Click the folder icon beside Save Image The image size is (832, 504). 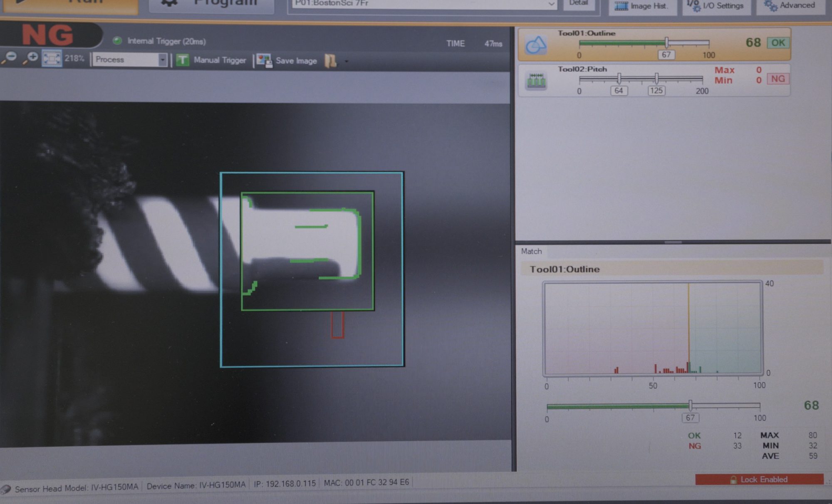point(331,61)
